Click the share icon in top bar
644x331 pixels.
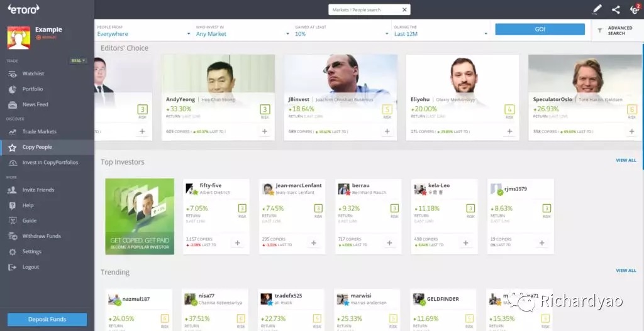616,9
